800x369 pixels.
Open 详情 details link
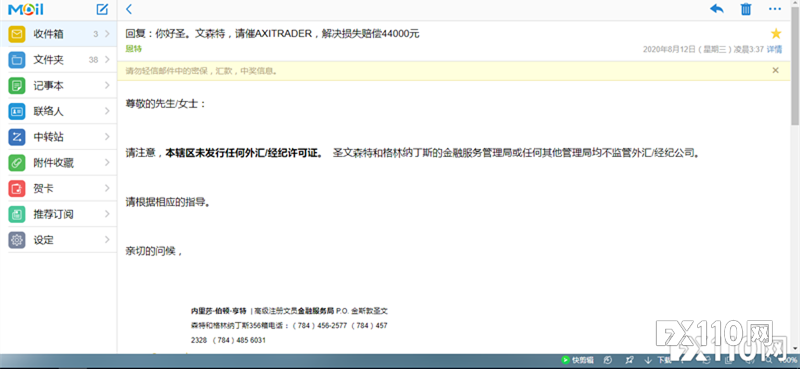[x=774, y=50]
